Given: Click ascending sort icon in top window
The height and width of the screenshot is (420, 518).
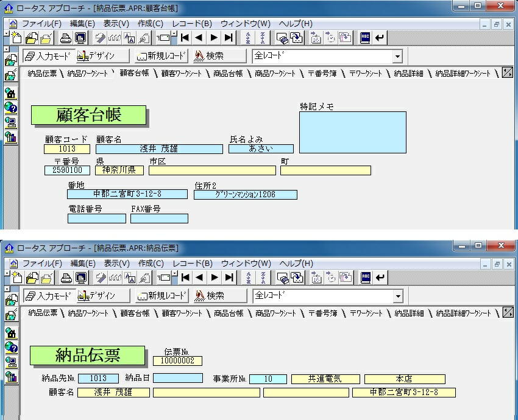Looking at the screenshot, I should click(248, 38).
